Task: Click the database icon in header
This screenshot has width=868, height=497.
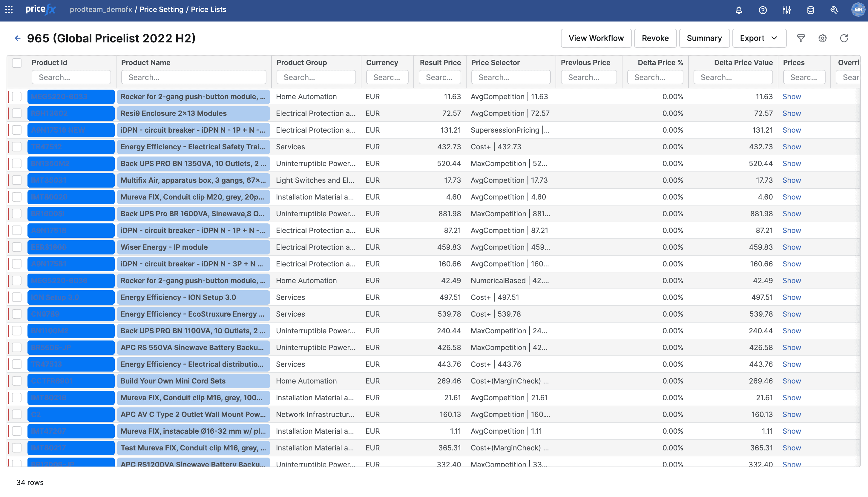Action: click(810, 10)
